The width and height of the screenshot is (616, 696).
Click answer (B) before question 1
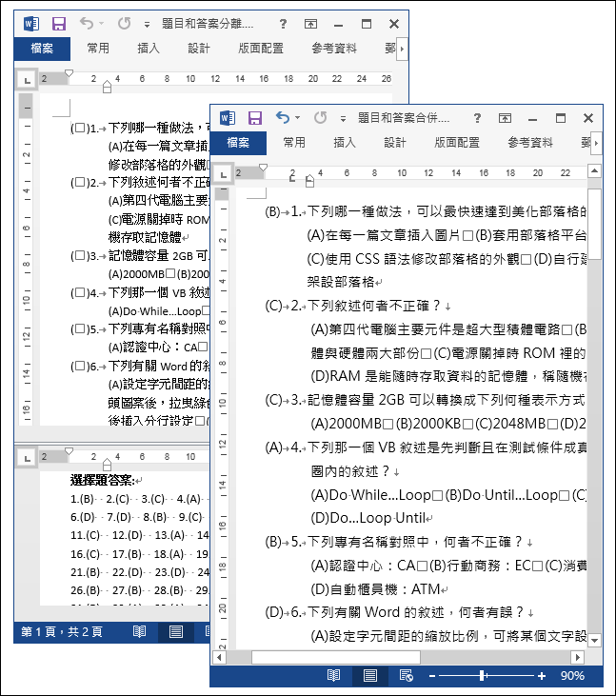pyautogui.click(x=273, y=211)
